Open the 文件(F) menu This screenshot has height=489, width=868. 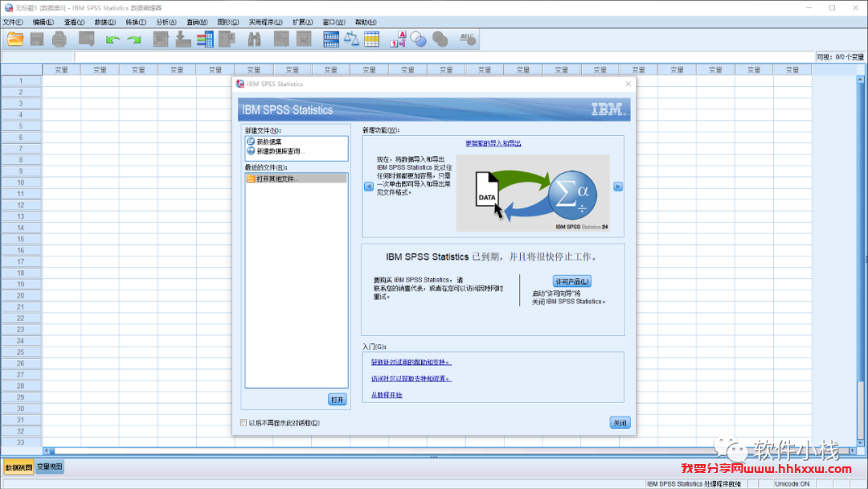[x=14, y=23]
